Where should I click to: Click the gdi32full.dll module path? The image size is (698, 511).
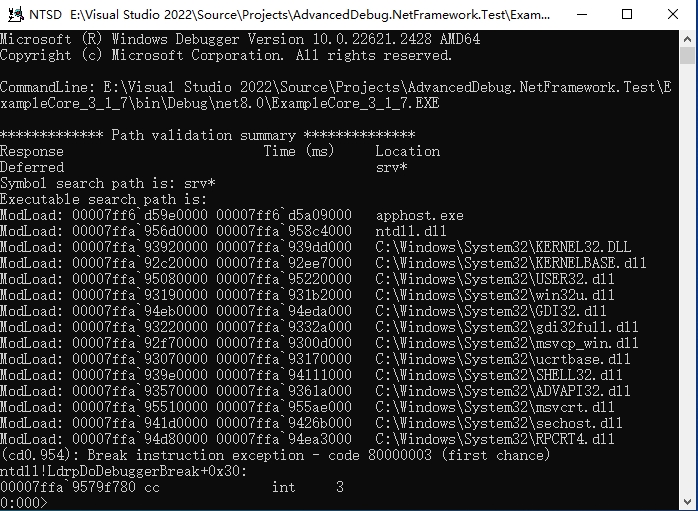(x=507, y=327)
